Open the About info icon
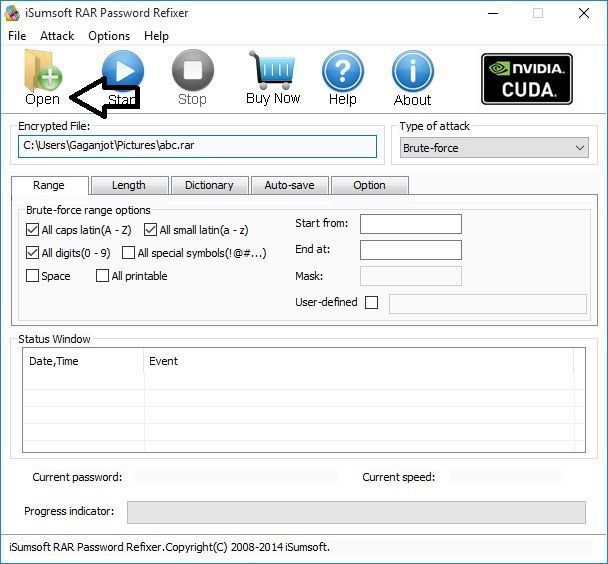Viewport: 608px width, 564px height. click(x=413, y=71)
